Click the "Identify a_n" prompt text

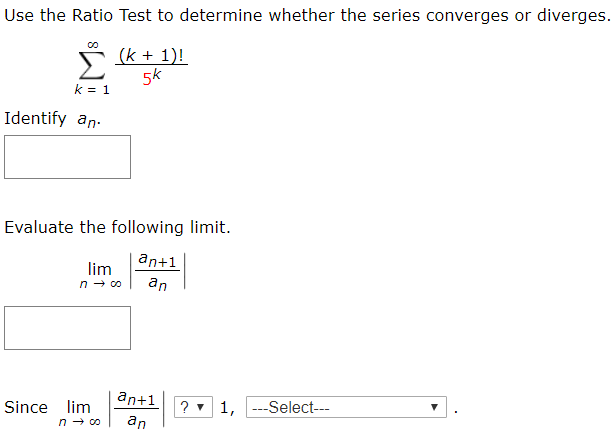52,119
